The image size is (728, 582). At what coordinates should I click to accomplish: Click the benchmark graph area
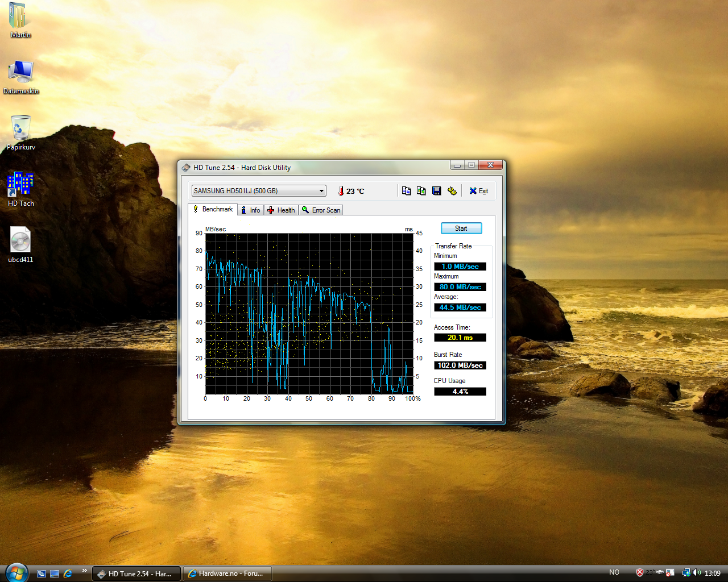[309, 314]
